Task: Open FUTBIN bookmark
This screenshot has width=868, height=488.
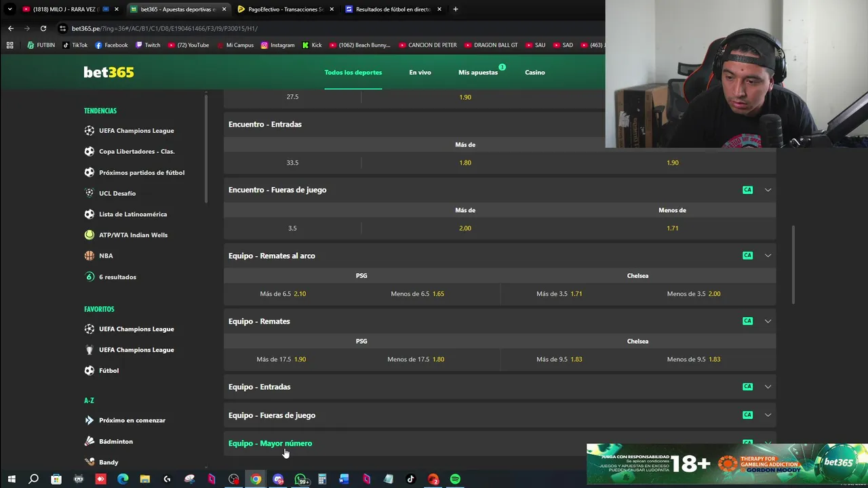Action: (x=41, y=45)
